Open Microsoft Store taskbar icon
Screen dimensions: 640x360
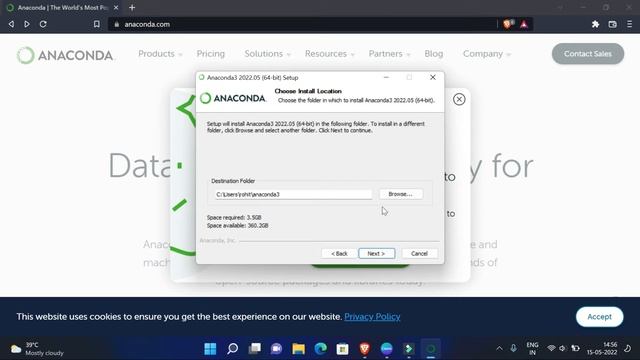click(342, 349)
